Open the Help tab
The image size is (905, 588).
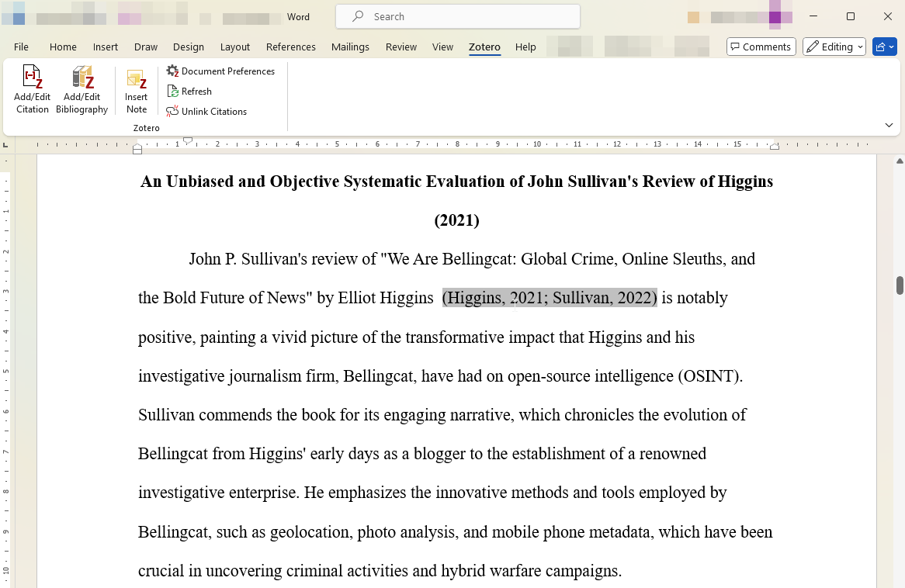click(525, 47)
